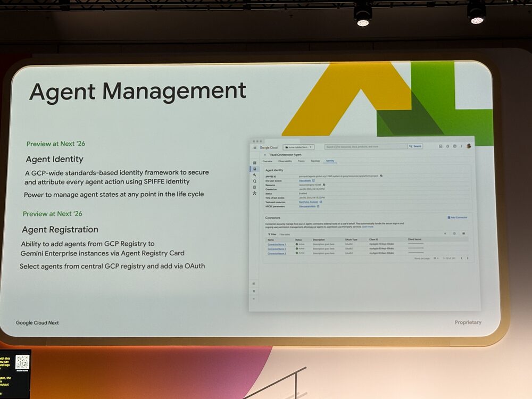The height and width of the screenshot is (399, 532).
Task: Open the Google Cloud hamburger navigation menu
Action: (255, 147)
